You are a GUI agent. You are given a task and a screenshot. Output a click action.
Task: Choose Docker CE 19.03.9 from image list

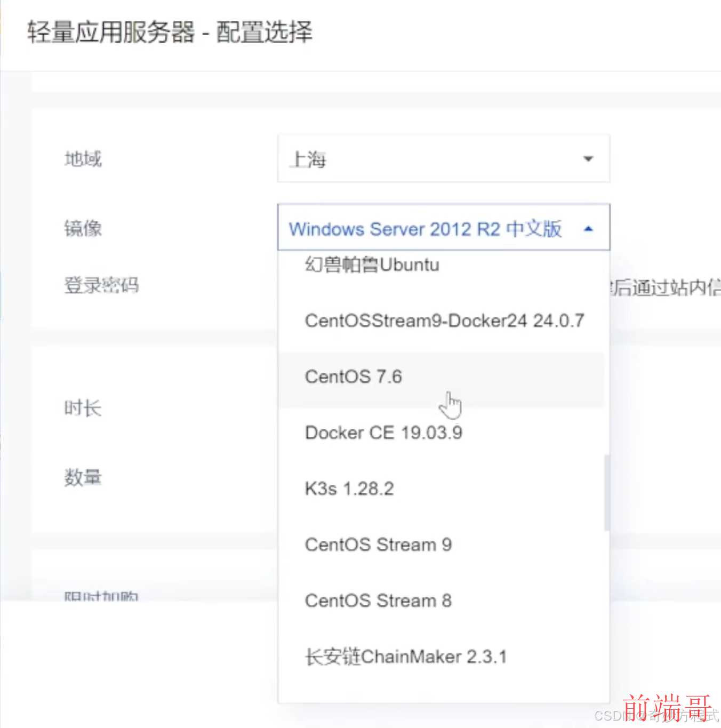pos(441,433)
